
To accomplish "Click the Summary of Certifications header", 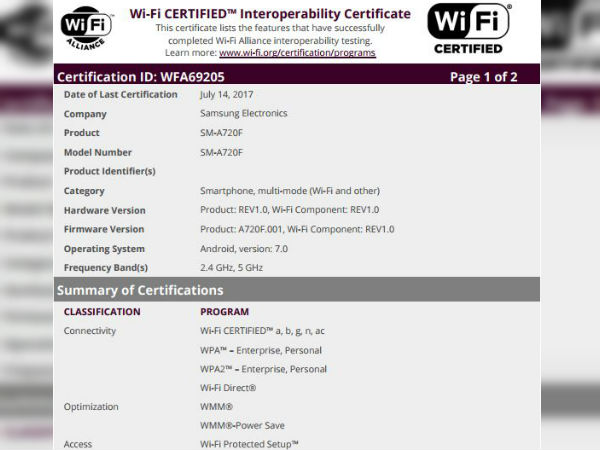I will pos(140,290).
